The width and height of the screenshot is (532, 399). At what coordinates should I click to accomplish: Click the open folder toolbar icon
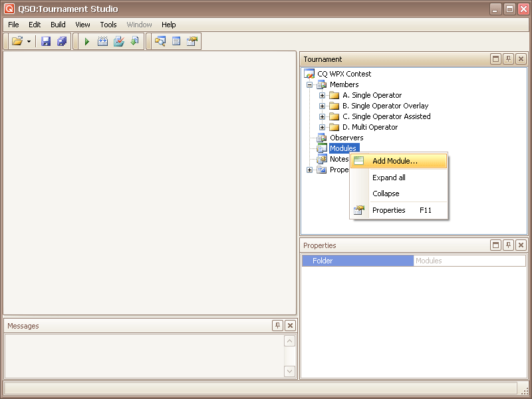(x=17, y=41)
